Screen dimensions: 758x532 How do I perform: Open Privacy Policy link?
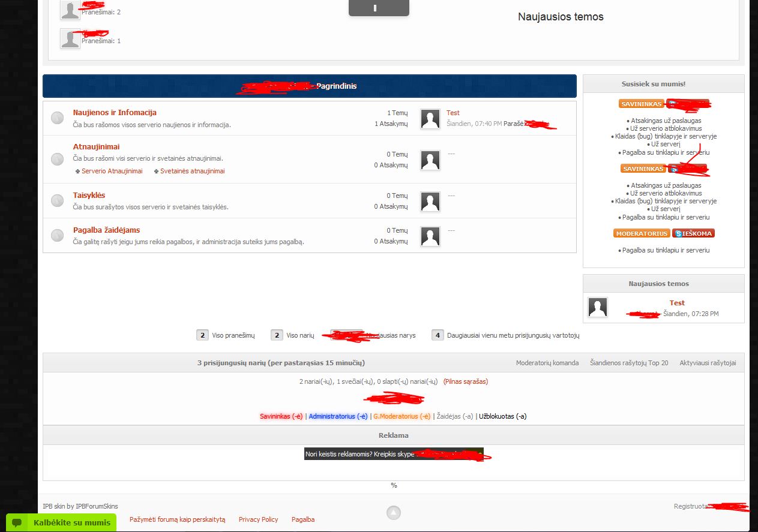259,519
